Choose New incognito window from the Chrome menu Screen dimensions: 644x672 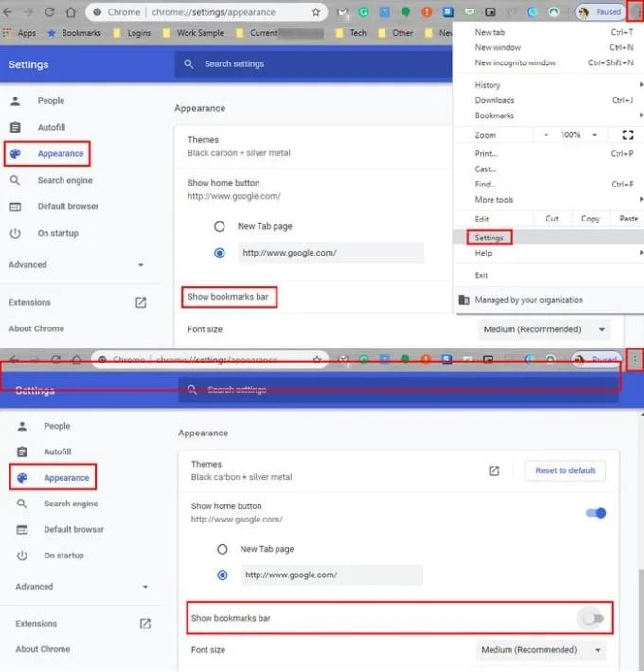tap(548, 63)
